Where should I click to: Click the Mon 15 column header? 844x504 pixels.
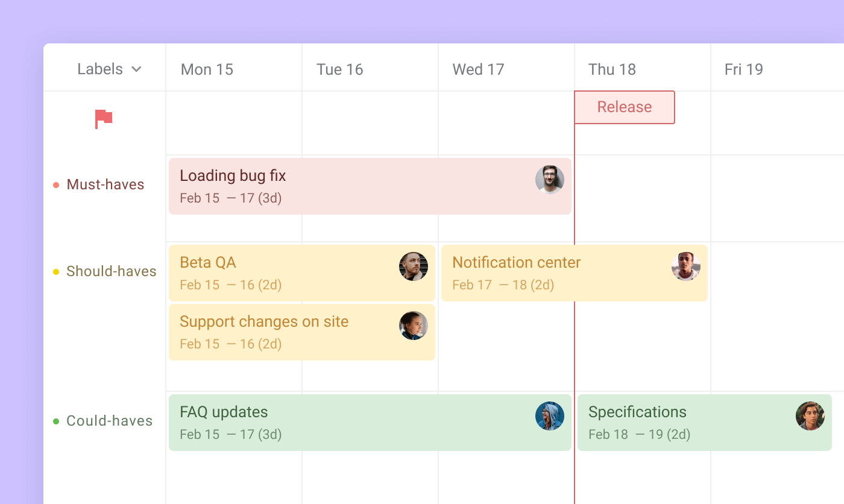point(207,69)
